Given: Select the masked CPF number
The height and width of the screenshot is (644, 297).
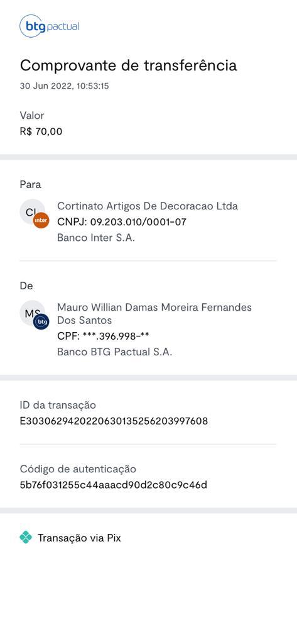Looking at the screenshot, I should [116, 336].
